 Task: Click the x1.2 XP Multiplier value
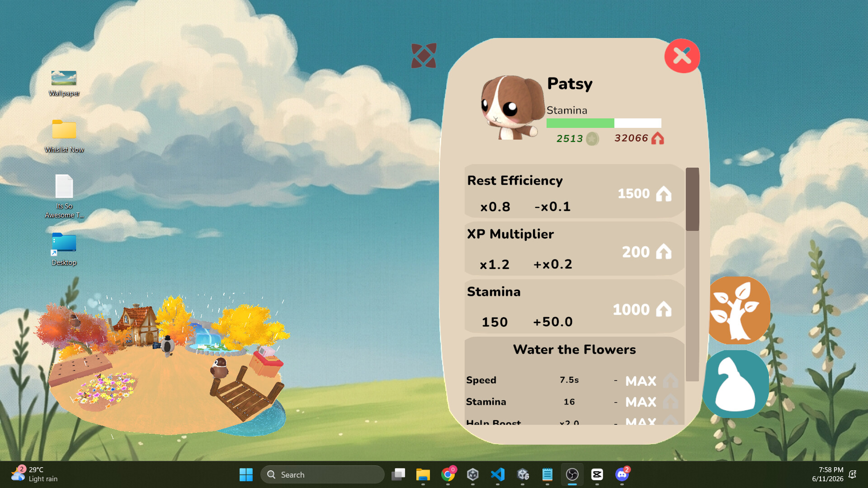495,264
